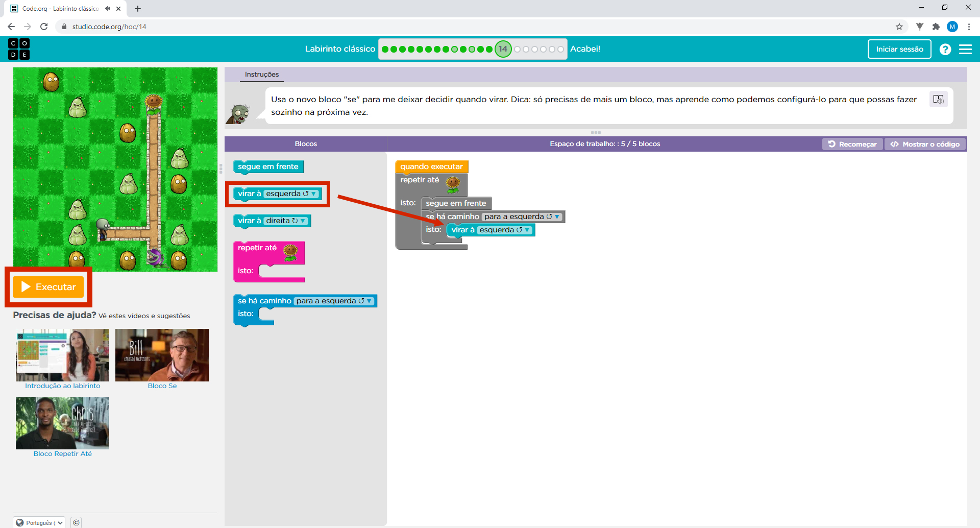Click the sunflower on toolbox repetir até block
Viewport: 980px width, 528px height.
click(290, 252)
